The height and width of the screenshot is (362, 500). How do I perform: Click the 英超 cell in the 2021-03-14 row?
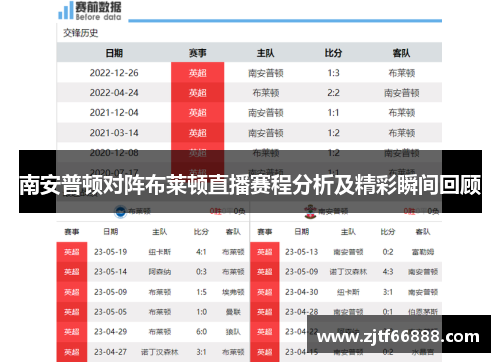coord(198,133)
